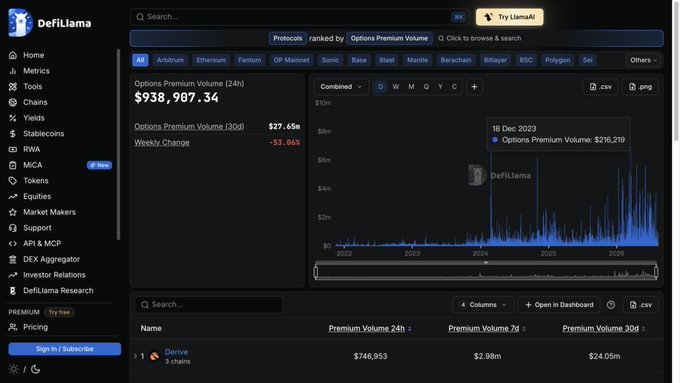The height and width of the screenshot is (383, 680).
Task: Click the Investor Relations icon
Action: [x=13, y=275]
